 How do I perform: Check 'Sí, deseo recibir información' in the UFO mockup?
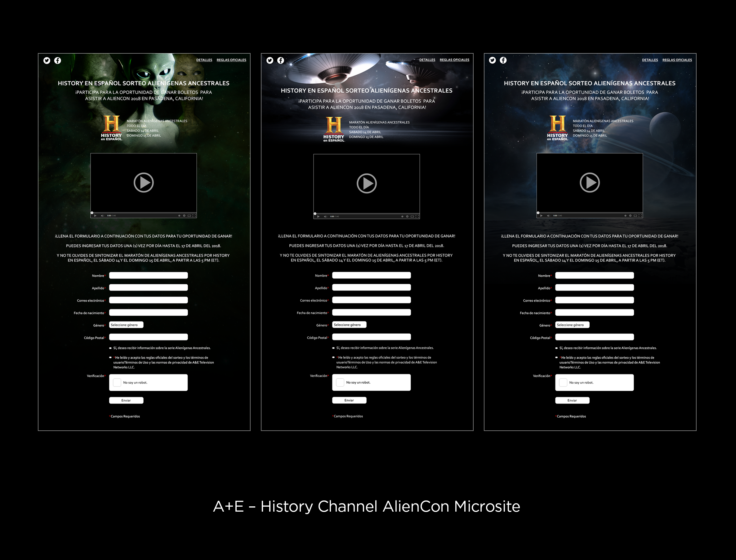click(333, 348)
